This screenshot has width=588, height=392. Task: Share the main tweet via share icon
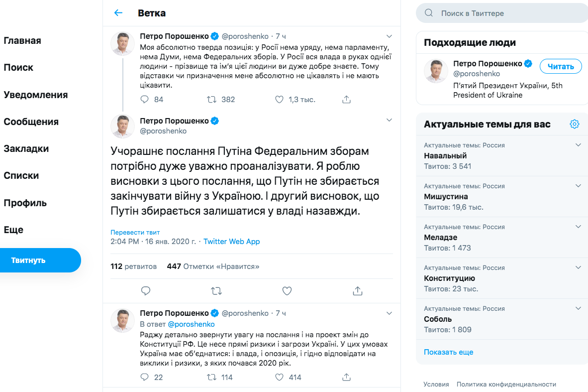coord(357,290)
